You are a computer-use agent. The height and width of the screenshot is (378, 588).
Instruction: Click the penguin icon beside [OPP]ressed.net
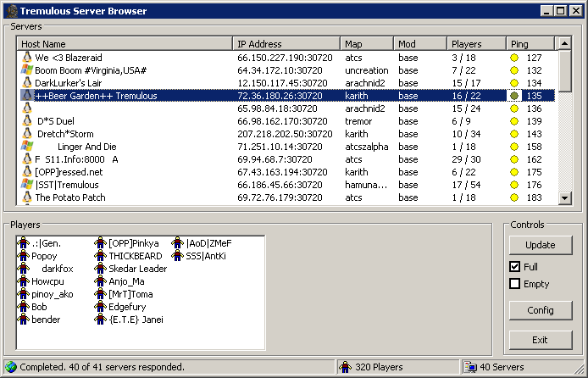26,172
